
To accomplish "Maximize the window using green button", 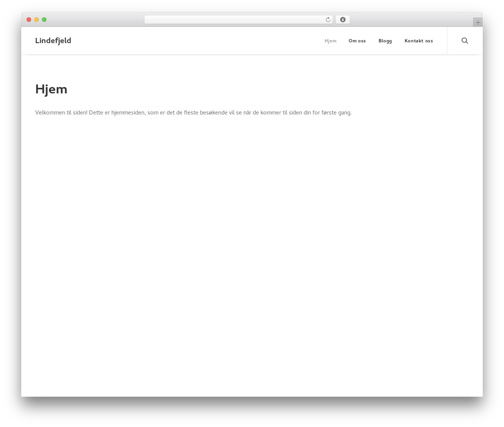I will coord(44,20).
